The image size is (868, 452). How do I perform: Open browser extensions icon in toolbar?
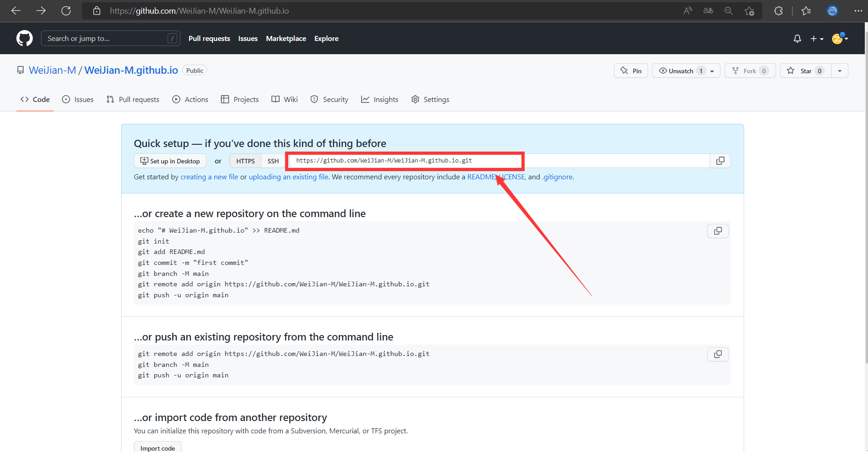coord(778,10)
